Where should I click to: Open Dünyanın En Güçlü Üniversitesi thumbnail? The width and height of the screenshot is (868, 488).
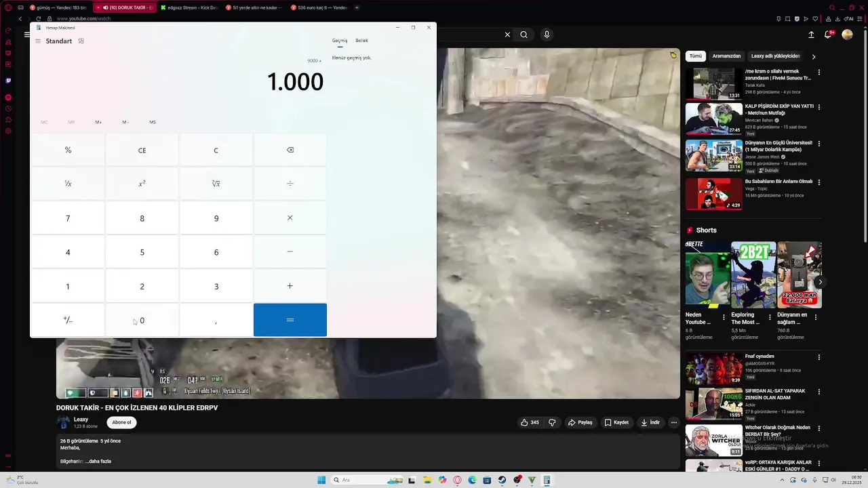click(x=713, y=156)
